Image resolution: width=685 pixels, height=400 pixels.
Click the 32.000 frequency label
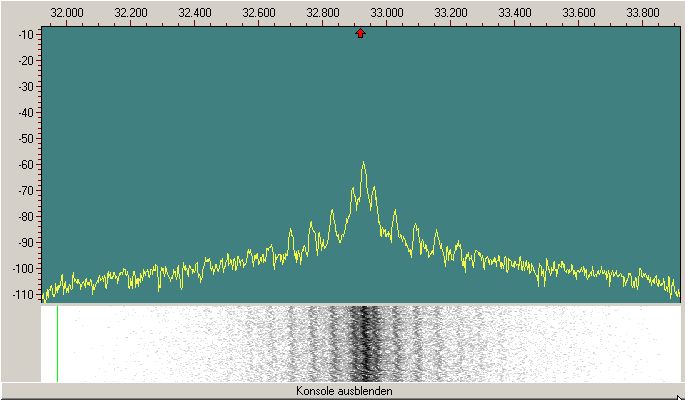click(67, 13)
